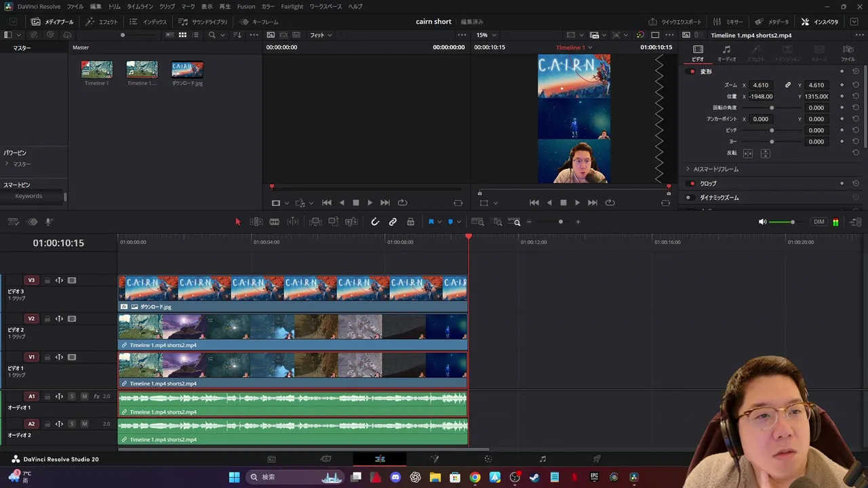Screen dimensions: 868x488
Task: Click the blue marker icon
Action: (450, 222)
